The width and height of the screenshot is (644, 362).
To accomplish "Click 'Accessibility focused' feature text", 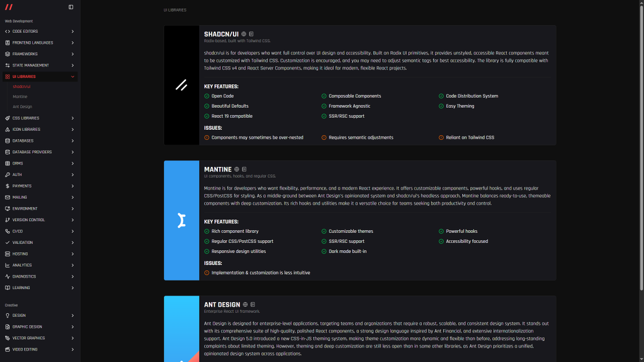I will point(467,241).
